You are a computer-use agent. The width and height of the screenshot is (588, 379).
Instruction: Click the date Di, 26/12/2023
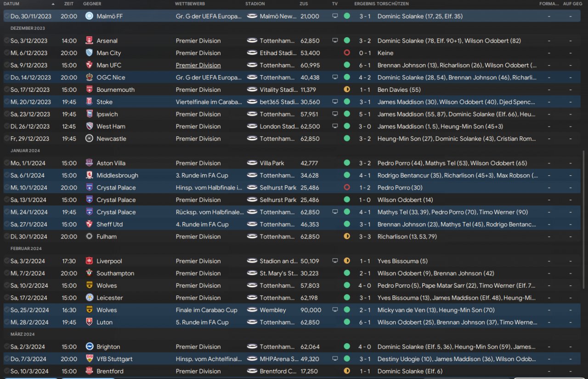pyautogui.click(x=29, y=126)
